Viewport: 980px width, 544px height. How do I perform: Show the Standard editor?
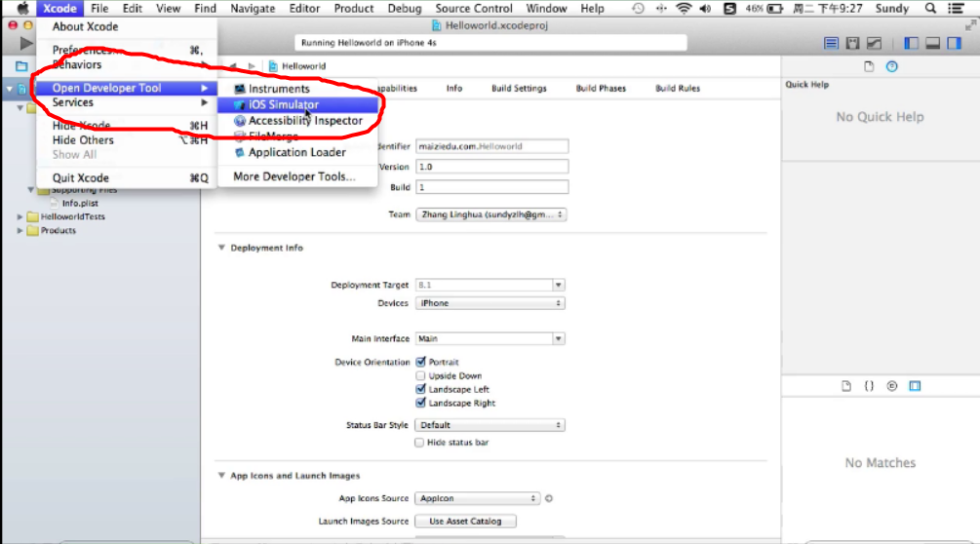(x=831, y=43)
